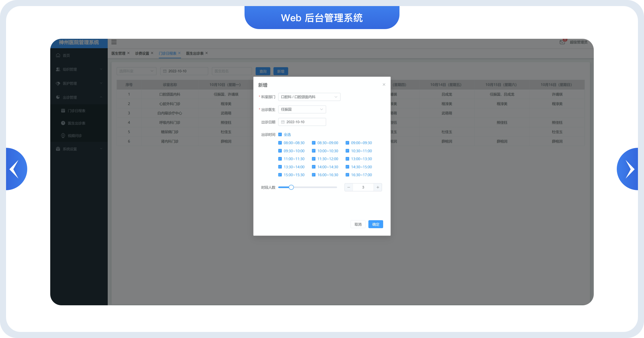Increase 时段人数 with the plus button
This screenshot has width=644, height=338.
coord(378,187)
